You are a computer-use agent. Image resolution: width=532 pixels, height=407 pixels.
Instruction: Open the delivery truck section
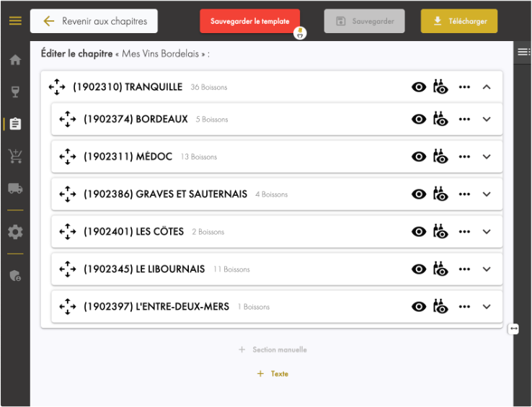pos(15,188)
